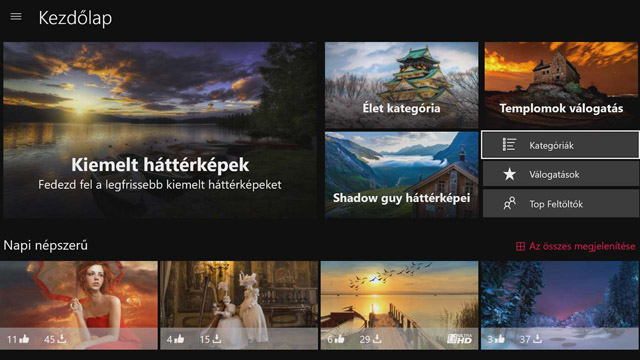The height and width of the screenshot is (360, 640).
Task: Select the Top Feltöltők entry
Action: click(560, 204)
